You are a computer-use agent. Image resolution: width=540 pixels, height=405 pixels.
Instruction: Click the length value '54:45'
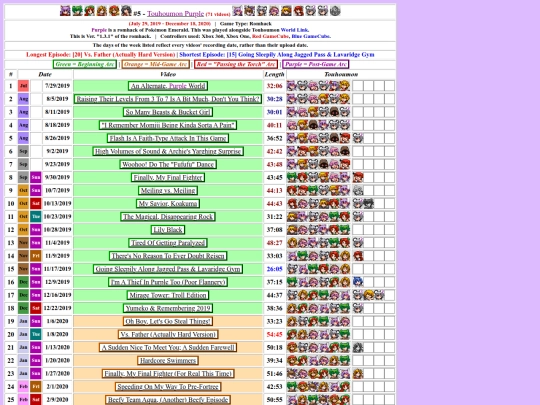[274, 334]
